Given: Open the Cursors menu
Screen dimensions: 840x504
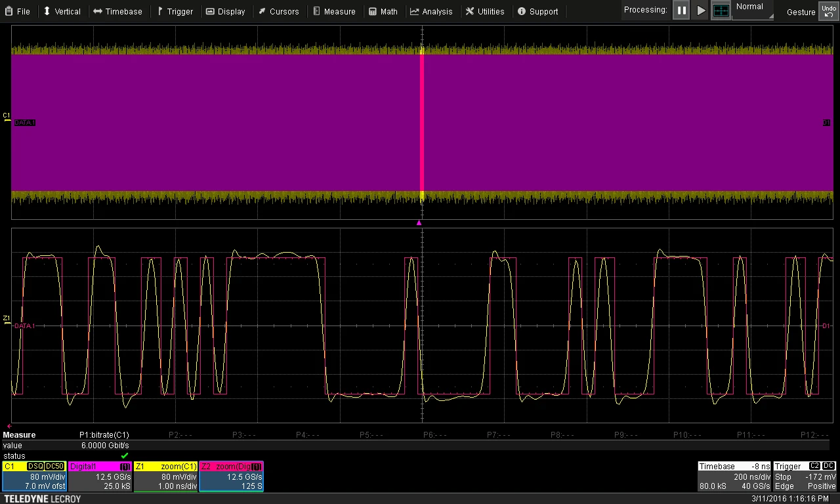Looking at the screenshot, I should point(278,11).
